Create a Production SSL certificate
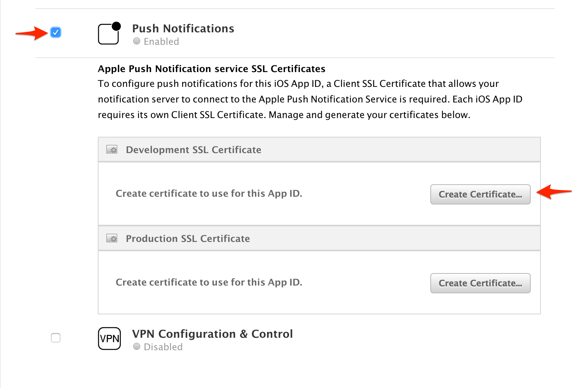Screen dimensions: 588x388 [x=480, y=283]
